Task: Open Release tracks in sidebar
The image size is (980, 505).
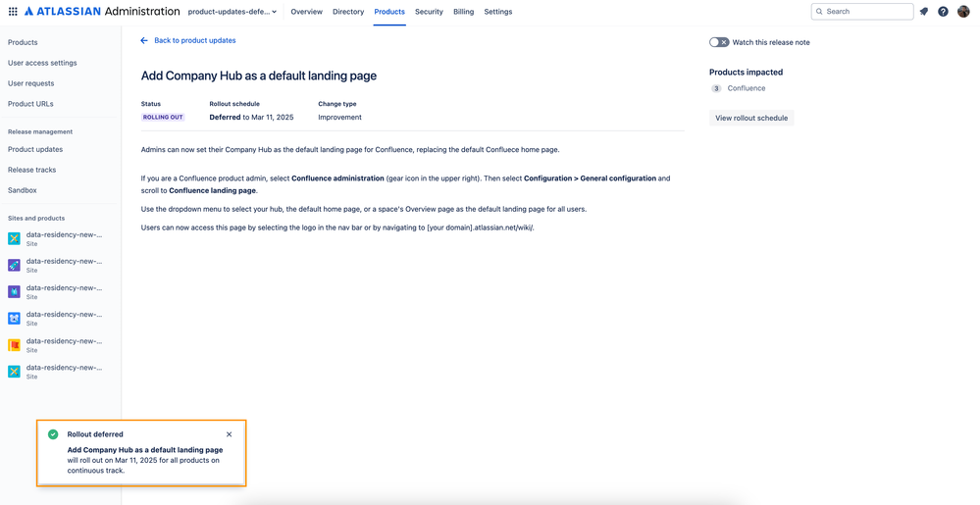Action: [x=31, y=170]
